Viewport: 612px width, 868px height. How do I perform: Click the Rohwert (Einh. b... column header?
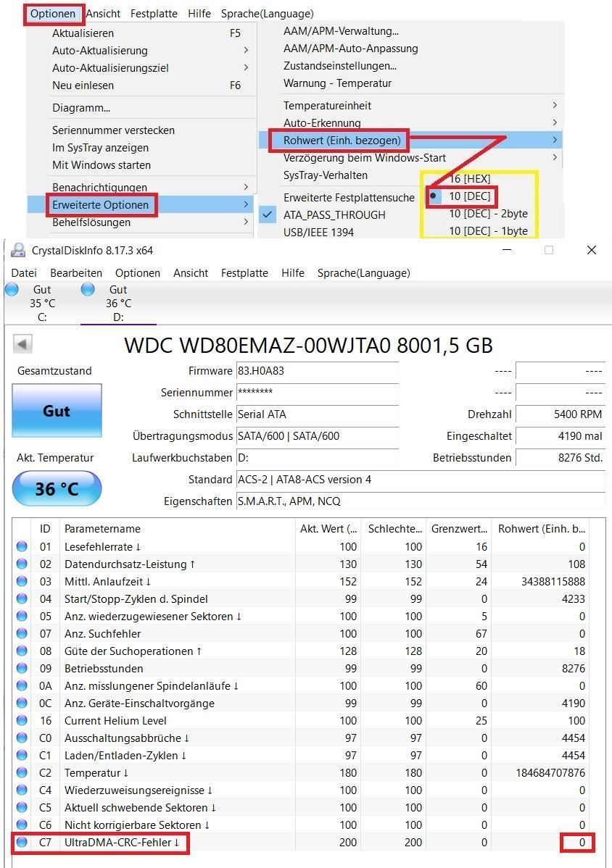[541, 529]
